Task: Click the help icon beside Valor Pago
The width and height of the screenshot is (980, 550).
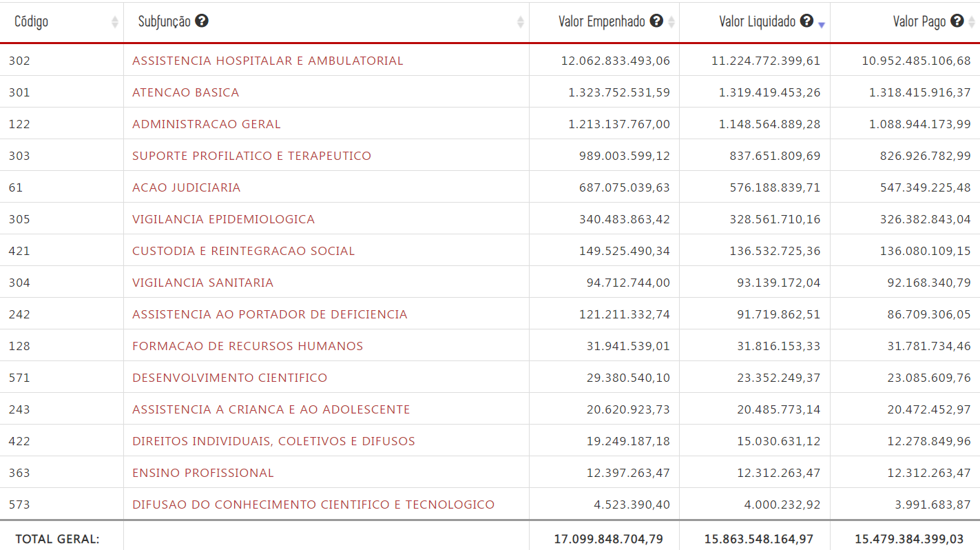Action: pyautogui.click(x=957, y=21)
